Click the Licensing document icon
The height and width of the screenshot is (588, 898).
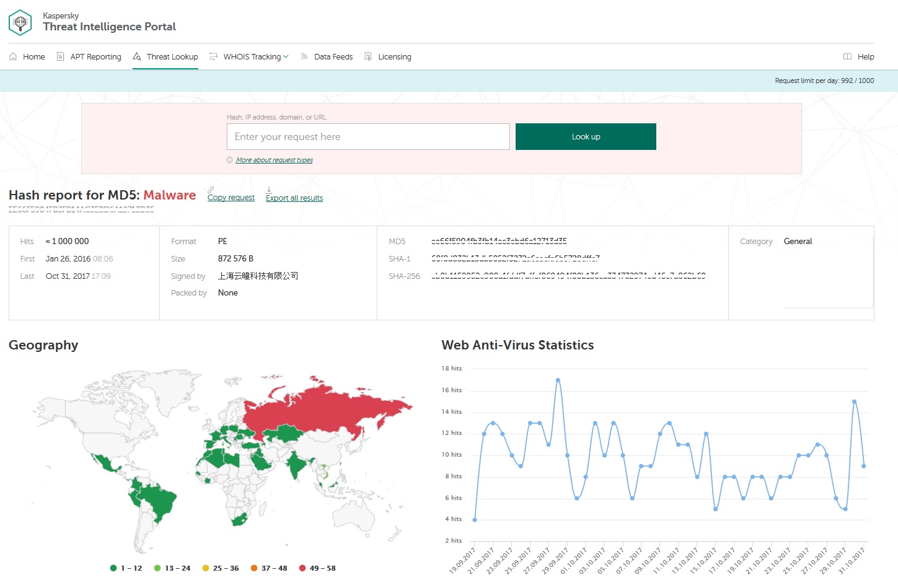click(x=368, y=56)
